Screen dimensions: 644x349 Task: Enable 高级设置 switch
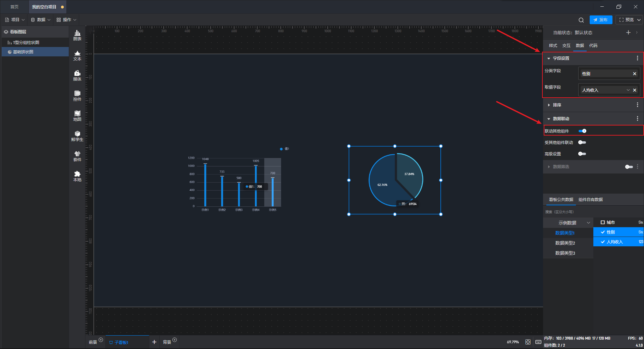pyautogui.click(x=582, y=154)
